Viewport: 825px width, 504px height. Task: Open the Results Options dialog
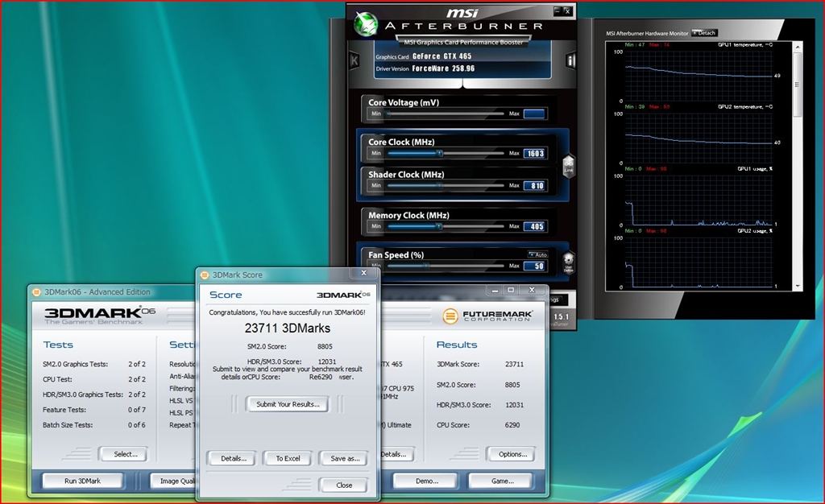point(512,454)
